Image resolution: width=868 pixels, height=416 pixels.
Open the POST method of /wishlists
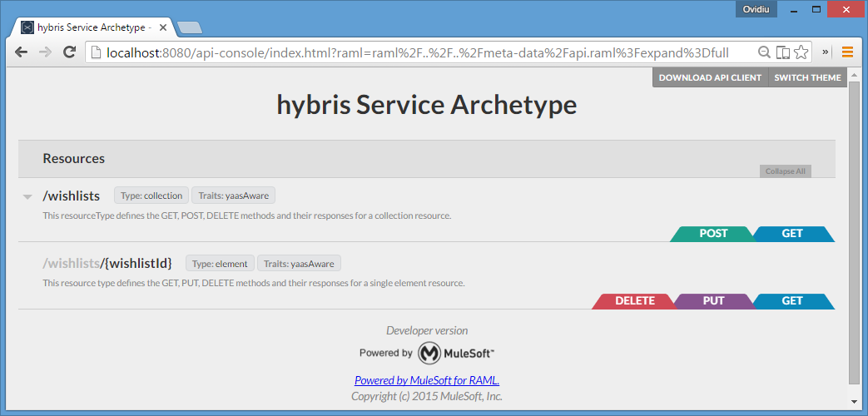tap(713, 234)
